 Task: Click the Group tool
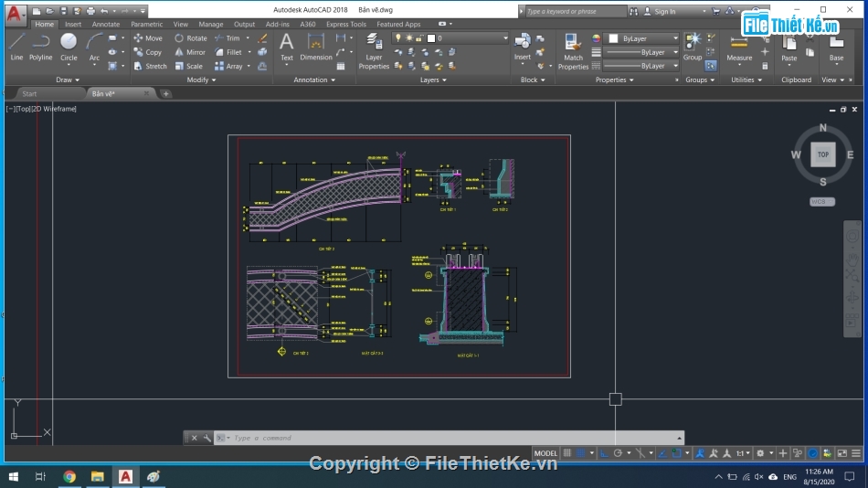click(x=692, y=48)
